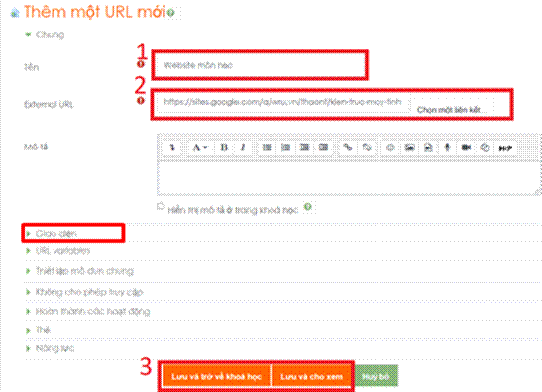The image size is (542, 392).
Task: Outdent the text in editor
Action: 304,147
